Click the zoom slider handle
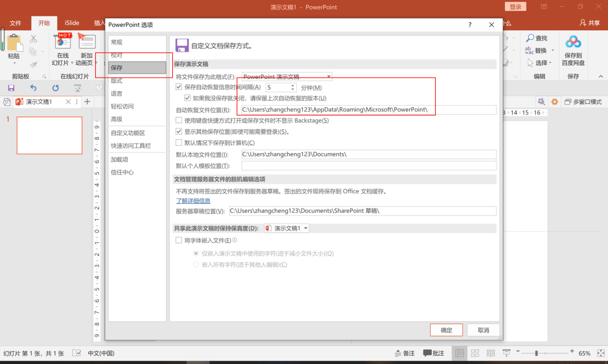 [537, 353]
